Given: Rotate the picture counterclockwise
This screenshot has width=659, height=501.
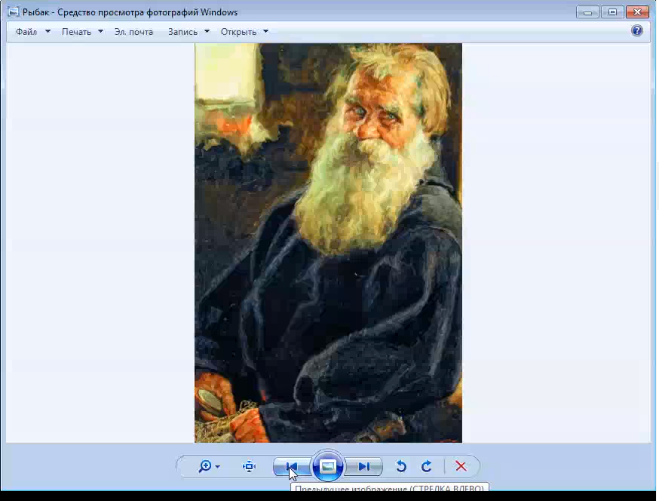Looking at the screenshot, I should click(x=401, y=466).
